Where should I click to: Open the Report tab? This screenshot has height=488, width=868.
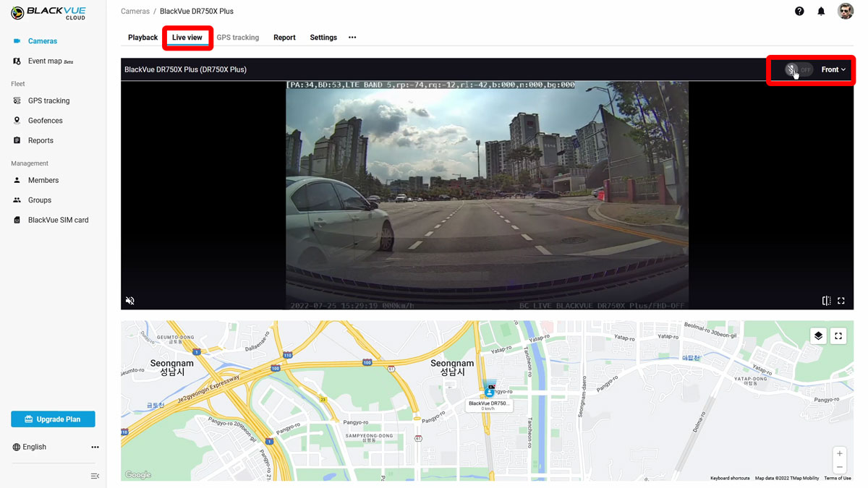click(284, 38)
